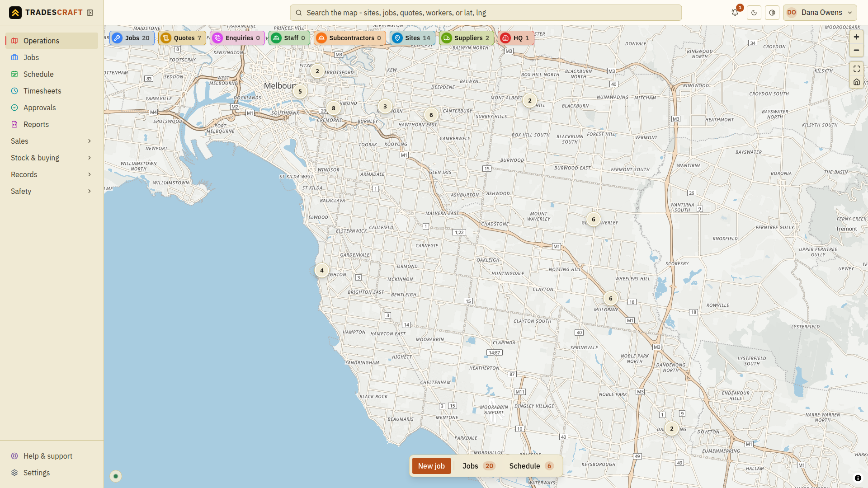Expand the Sales menu section

click(x=52, y=141)
